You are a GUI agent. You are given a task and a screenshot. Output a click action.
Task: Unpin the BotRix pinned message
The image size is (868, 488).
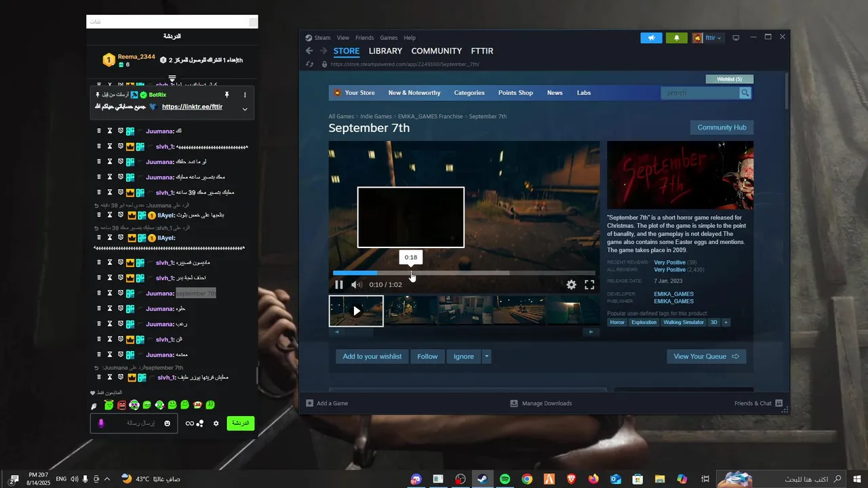click(227, 94)
